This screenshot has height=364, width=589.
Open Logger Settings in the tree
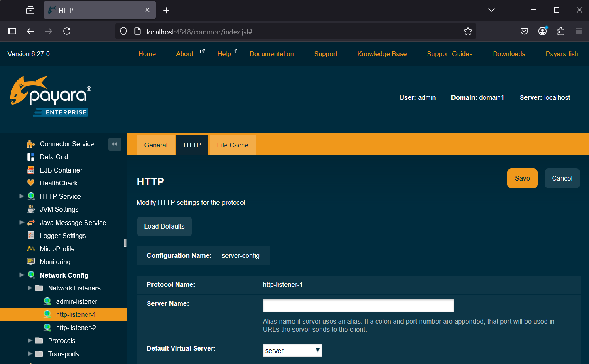(x=63, y=236)
